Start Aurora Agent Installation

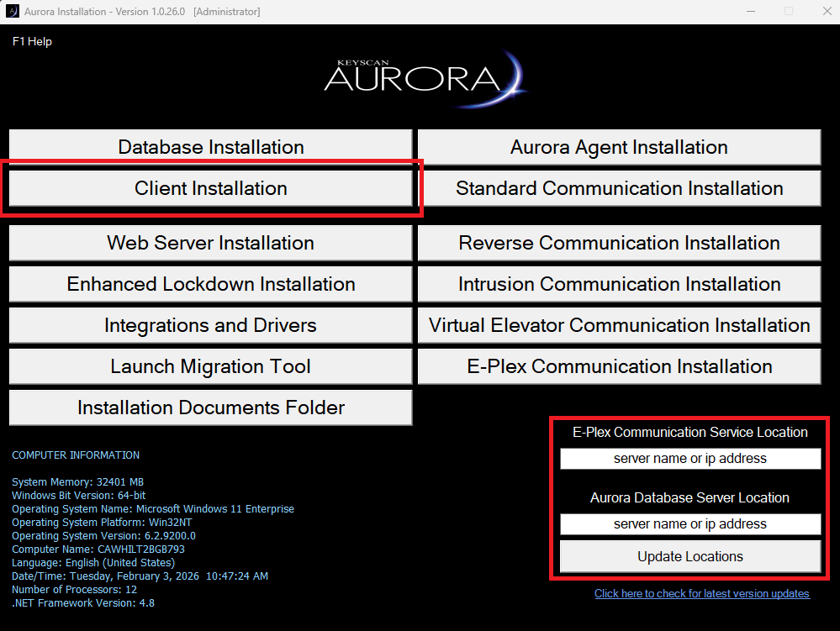coord(619,147)
